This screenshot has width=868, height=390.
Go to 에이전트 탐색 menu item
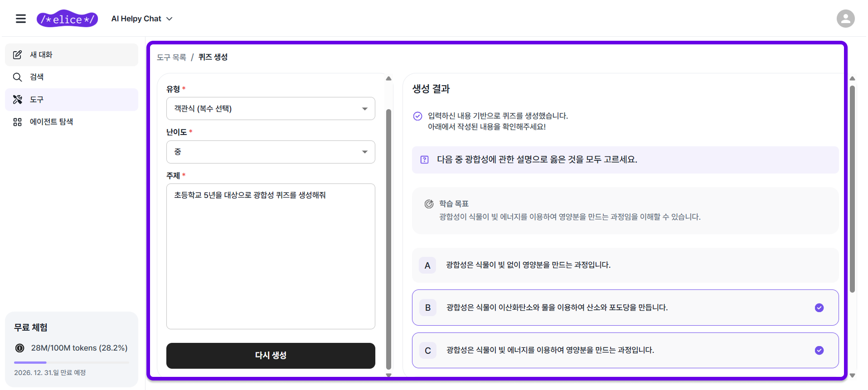tap(51, 122)
